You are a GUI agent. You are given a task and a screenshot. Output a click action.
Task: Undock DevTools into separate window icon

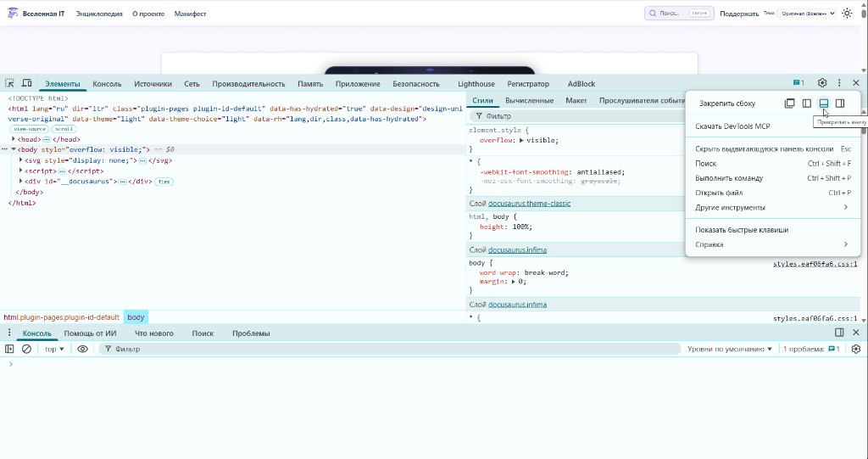pyautogui.click(x=790, y=104)
